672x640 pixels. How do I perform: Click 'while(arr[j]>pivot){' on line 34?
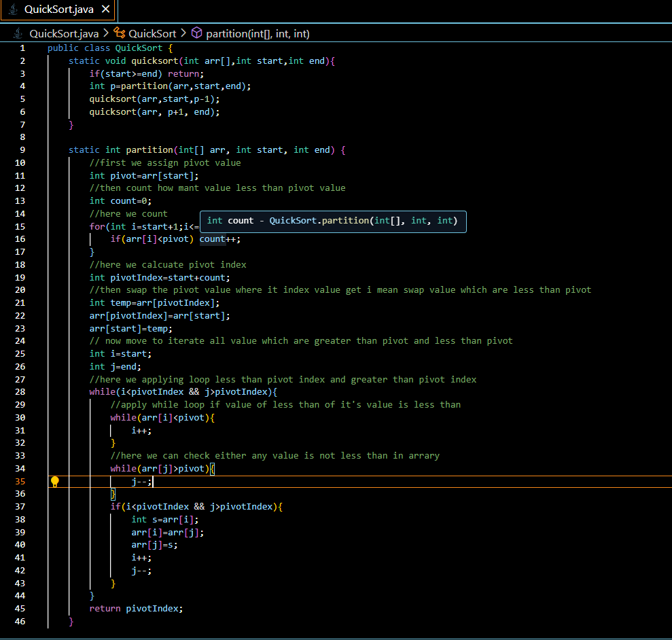(162, 469)
